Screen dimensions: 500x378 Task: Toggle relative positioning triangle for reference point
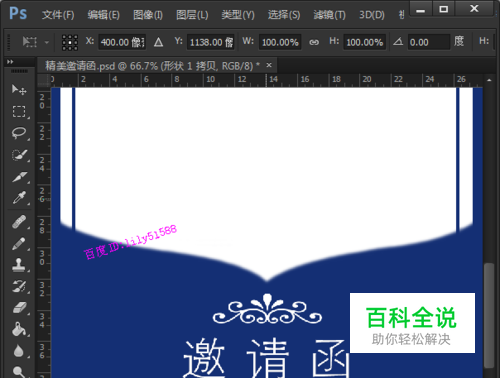click(x=158, y=42)
